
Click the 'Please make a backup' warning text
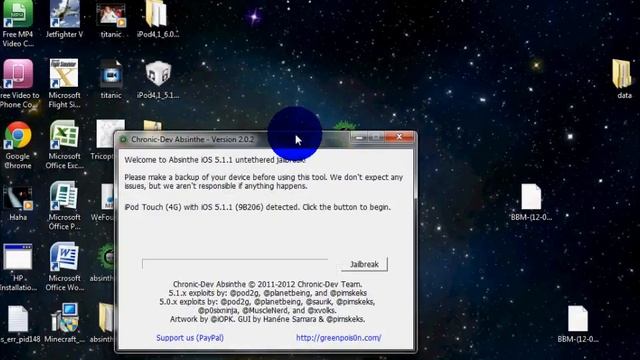click(x=264, y=182)
